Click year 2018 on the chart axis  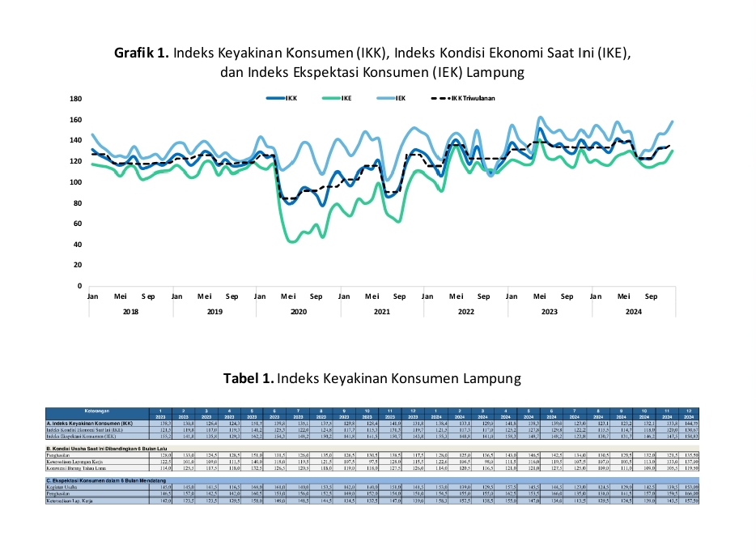click(130, 311)
